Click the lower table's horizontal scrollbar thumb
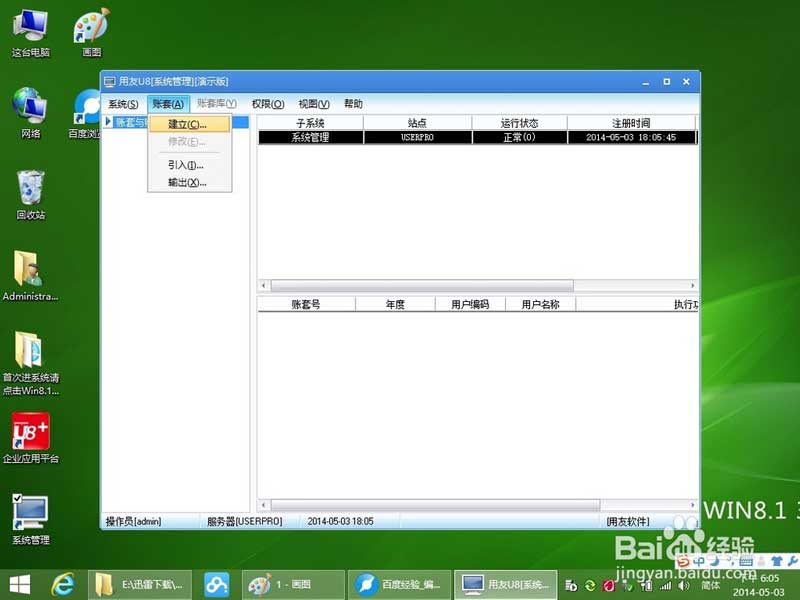 point(435,505)
